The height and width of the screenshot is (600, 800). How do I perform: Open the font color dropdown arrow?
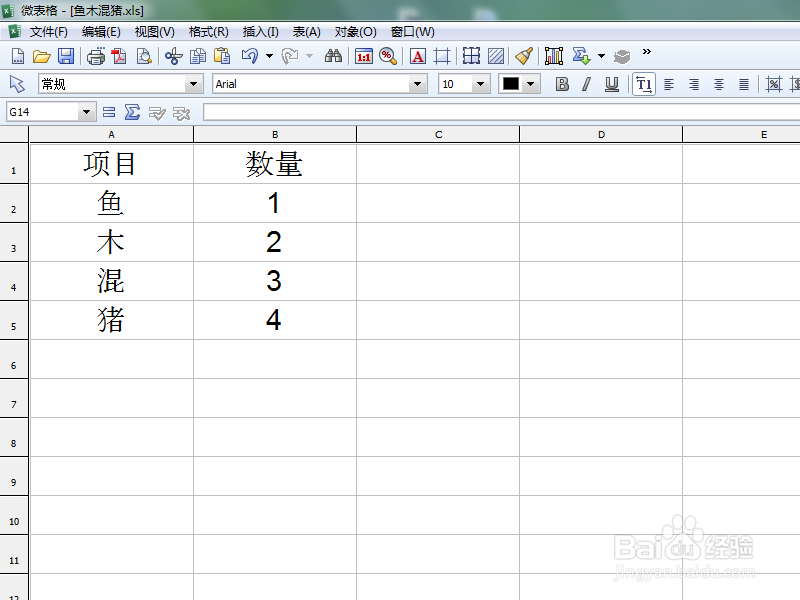[x=531, y=84]
